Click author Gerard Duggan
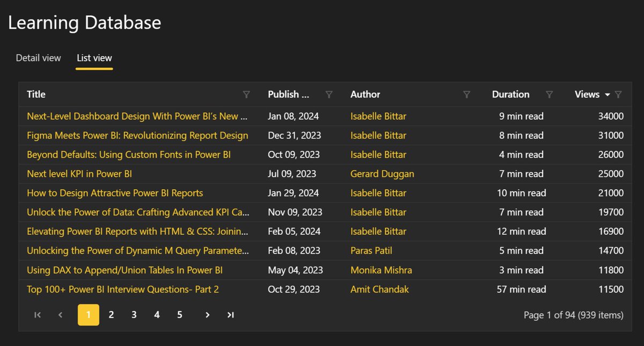The width and height of the screenshot is (644, 346). [382, 174]
